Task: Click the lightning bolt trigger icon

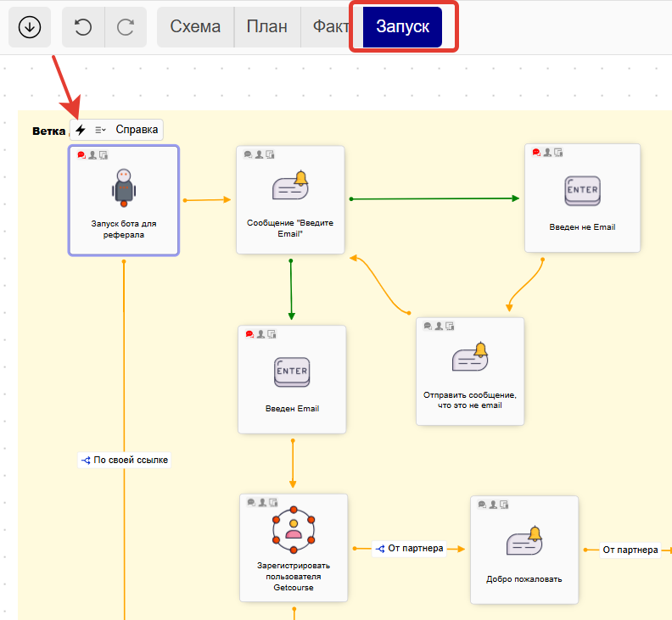Action: point(81,130)
